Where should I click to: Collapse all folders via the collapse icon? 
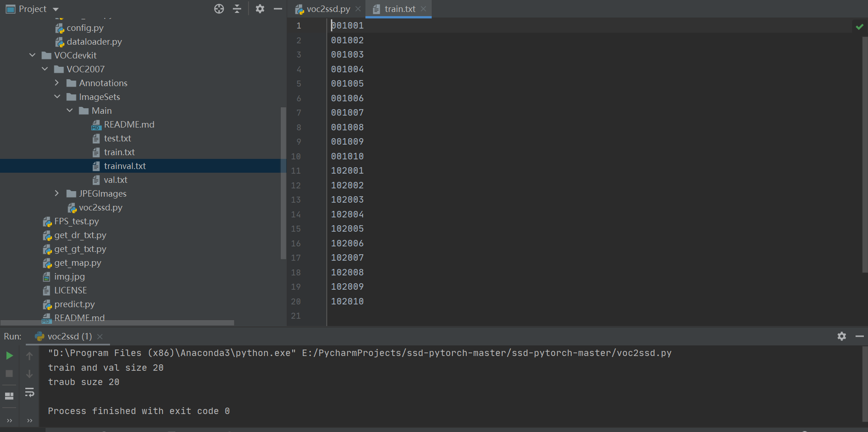[237, 8]
